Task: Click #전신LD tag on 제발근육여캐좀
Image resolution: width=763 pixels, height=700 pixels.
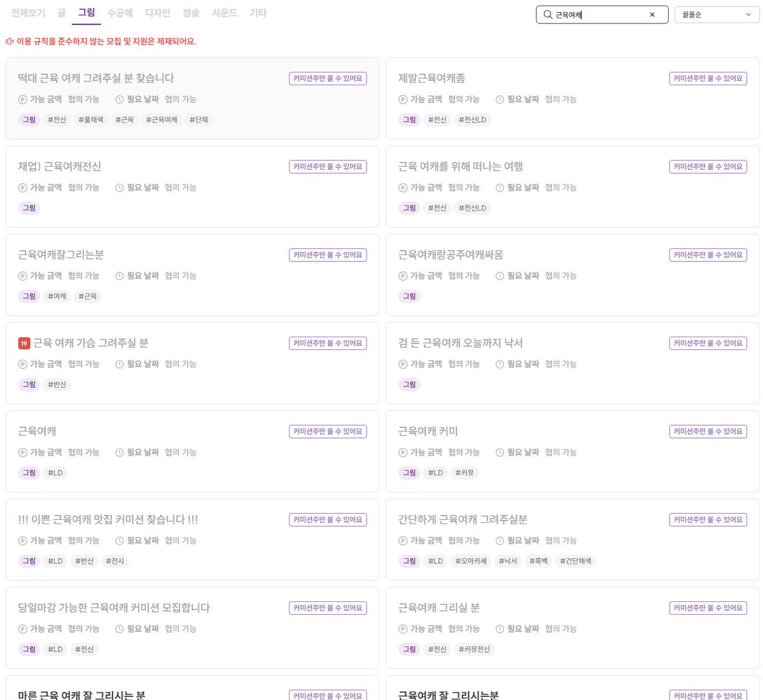Action: coord(472,120)
